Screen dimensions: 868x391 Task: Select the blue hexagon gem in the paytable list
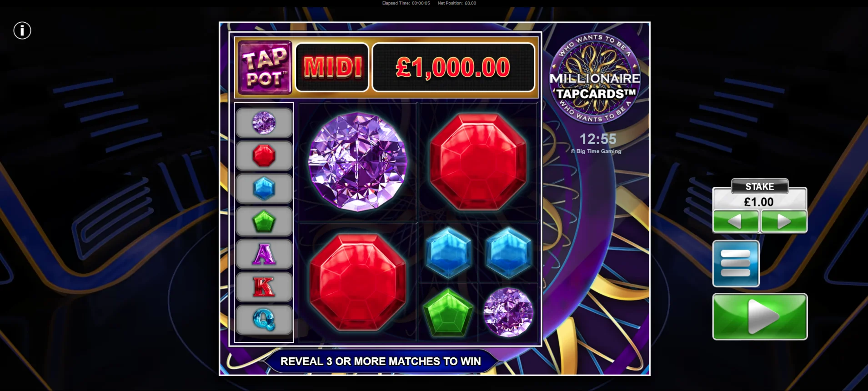[264, 188]
